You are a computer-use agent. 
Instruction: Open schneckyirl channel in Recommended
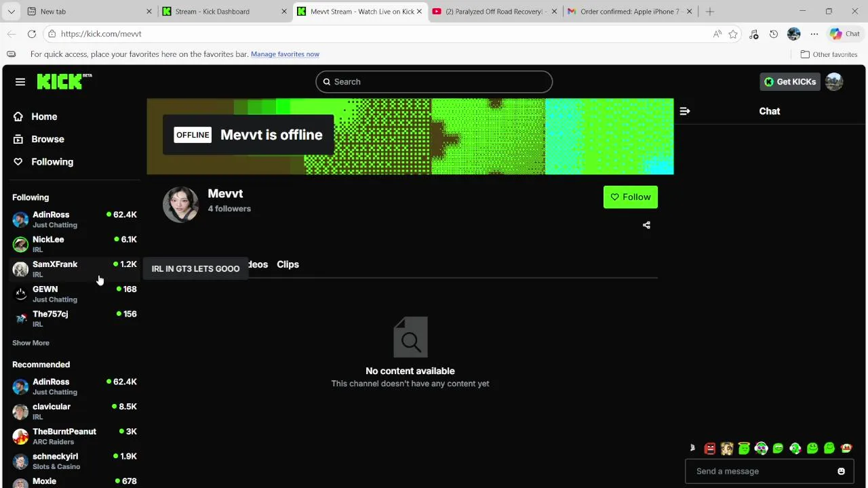coord(75,461)
